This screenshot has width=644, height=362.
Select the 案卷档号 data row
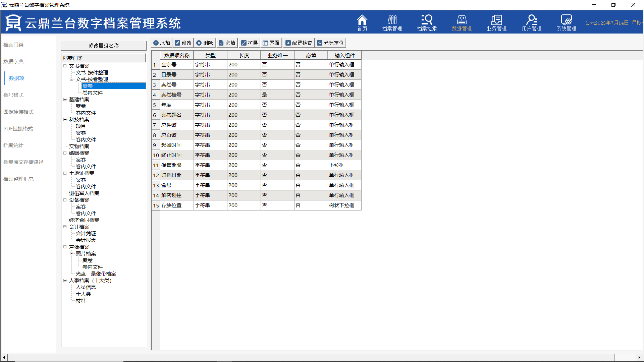pyautogui.click(x=171, y=95)
